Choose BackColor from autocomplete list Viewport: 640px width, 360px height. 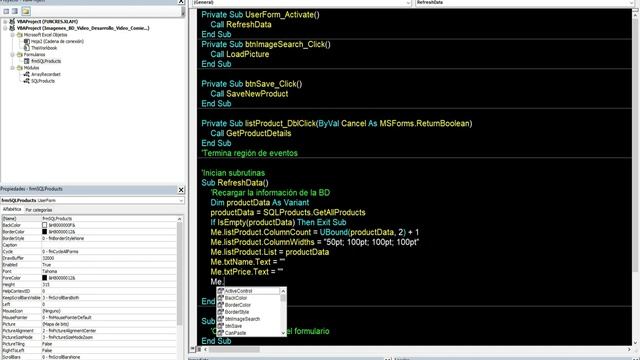click(x=248, y=298)
